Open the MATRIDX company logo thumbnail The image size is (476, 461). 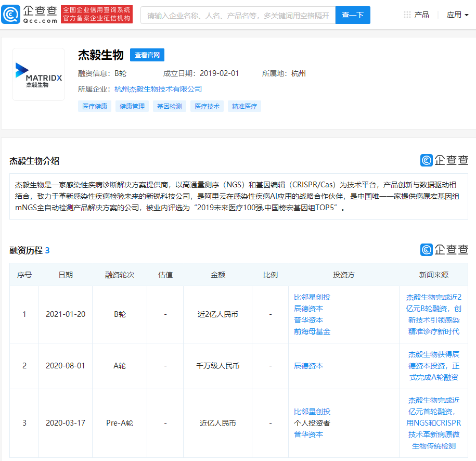pos(38,74)
